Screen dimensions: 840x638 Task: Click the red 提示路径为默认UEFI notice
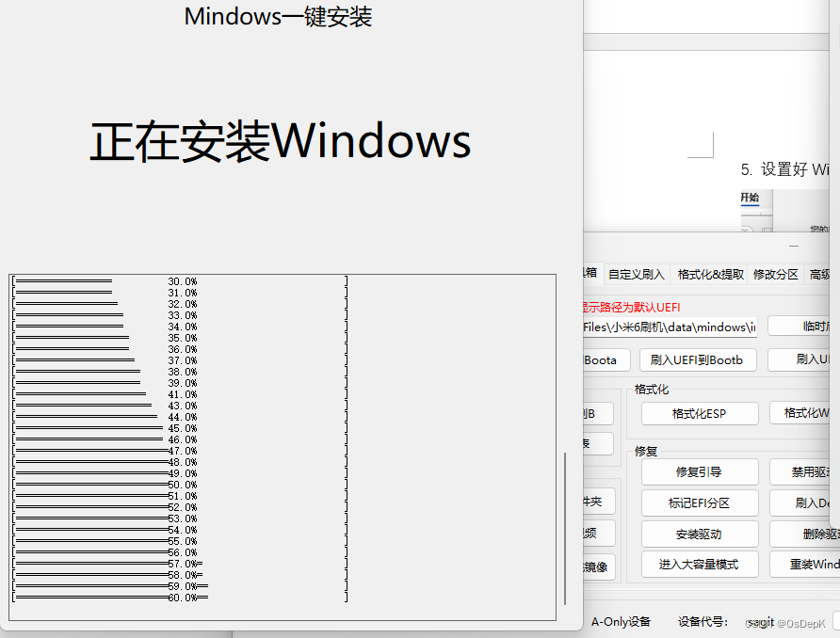[x=632, y=307]
